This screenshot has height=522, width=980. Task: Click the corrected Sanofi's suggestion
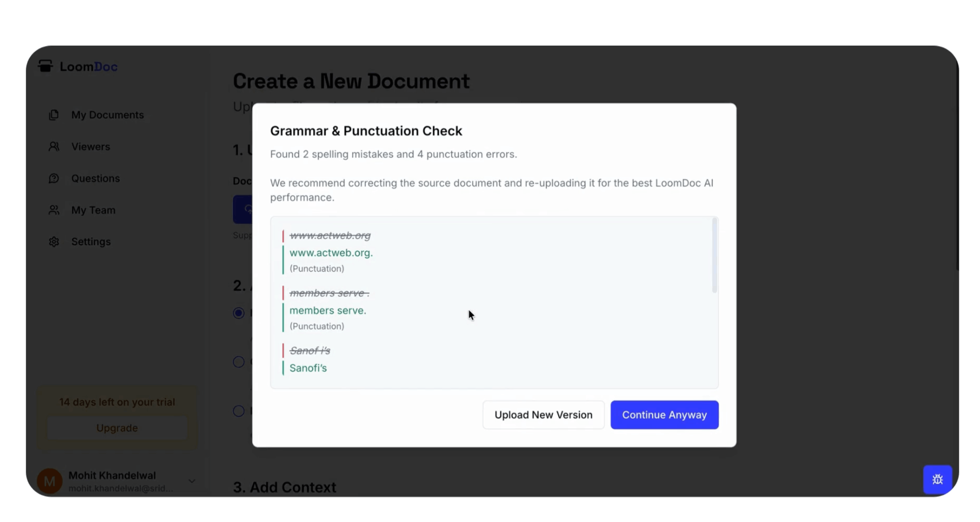(x=308, y=368)
